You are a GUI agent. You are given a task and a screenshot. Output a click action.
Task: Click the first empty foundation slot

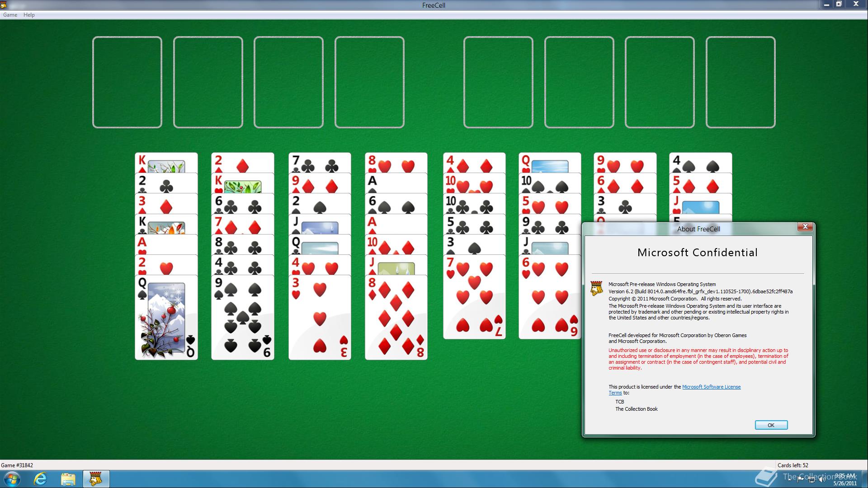[x=498, y=82]
